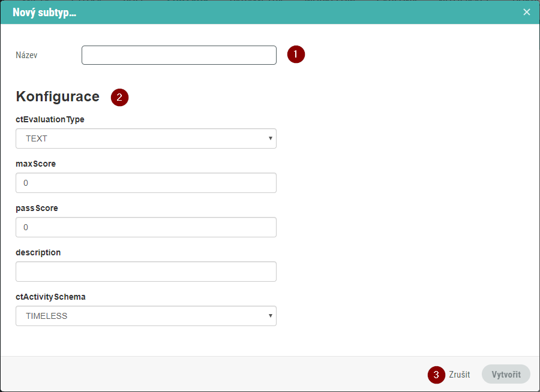Viewport: 540px width, 392px height.
Task: Open the ctEvaluationType dropdown
Action: coord(146,138)
